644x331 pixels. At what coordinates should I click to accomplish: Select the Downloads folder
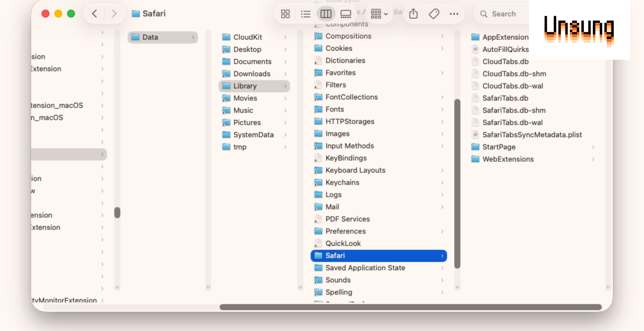[x=252, y=74]
